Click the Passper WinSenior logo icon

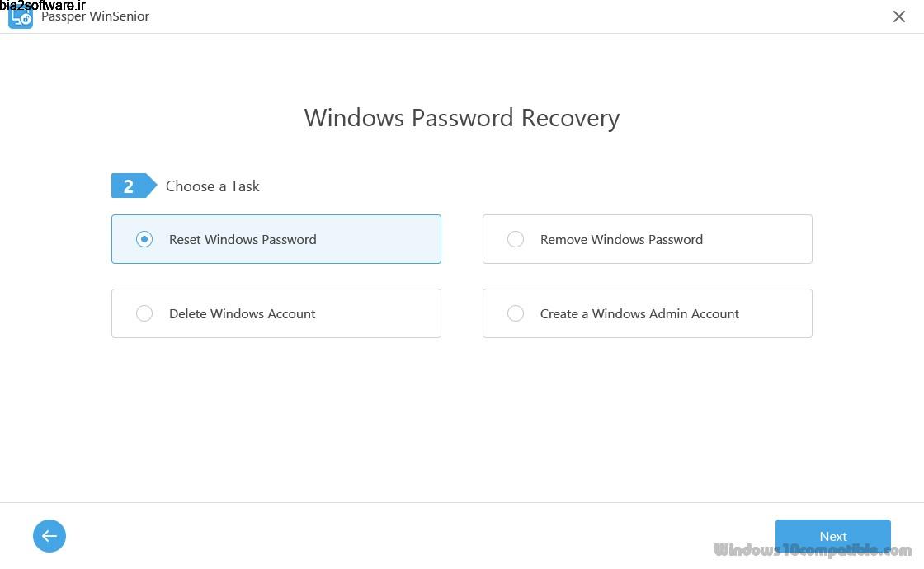[x=20, y=16]
